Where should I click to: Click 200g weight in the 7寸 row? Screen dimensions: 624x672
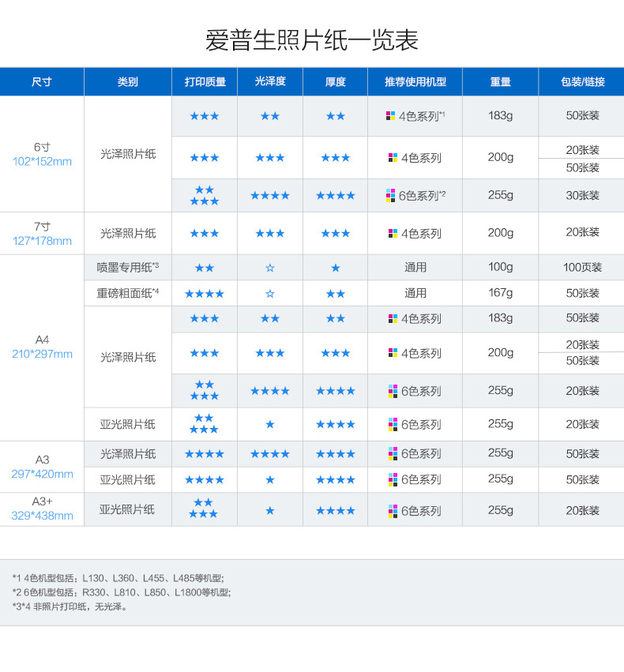pyautogui.click(x=501, y=233)
